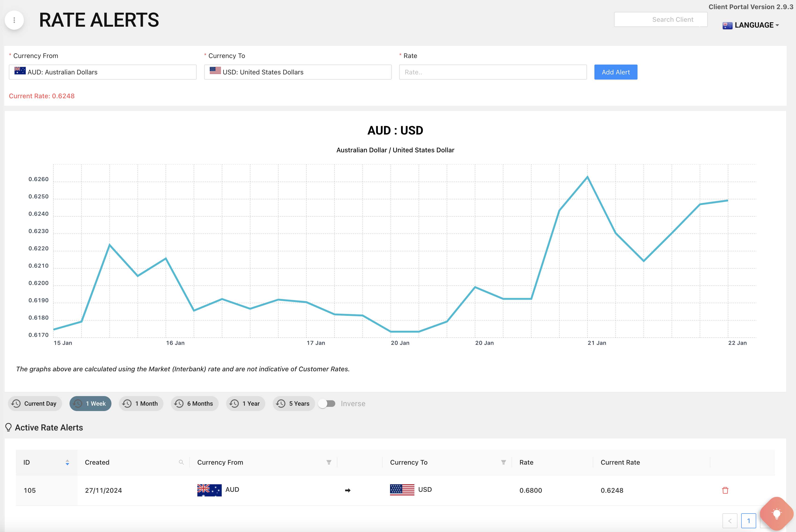Viewport: 796px width, 532px height.
Task: Select the 1 Month time range
Action: pos(141,403)
